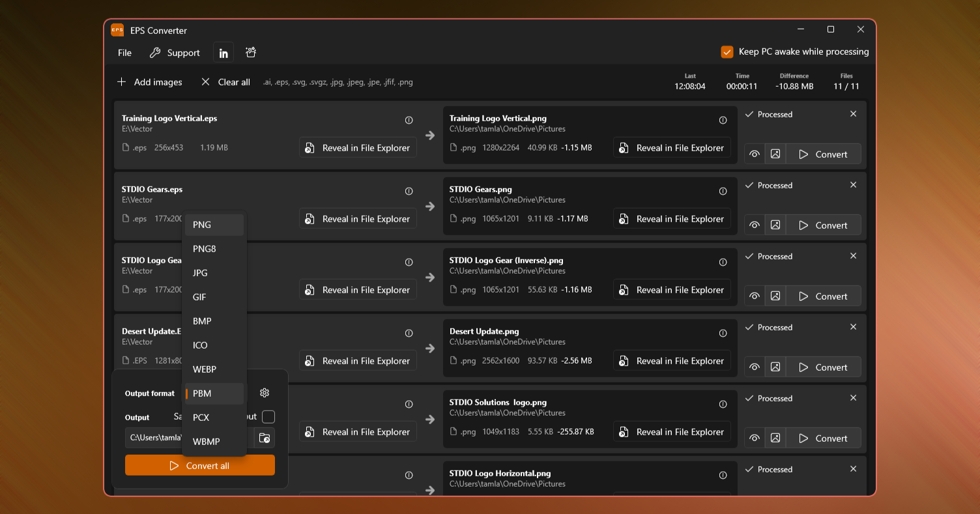Screen dimensions: 980x514
Task: Remove the Desert Update row with X
Action: [854, 327]
